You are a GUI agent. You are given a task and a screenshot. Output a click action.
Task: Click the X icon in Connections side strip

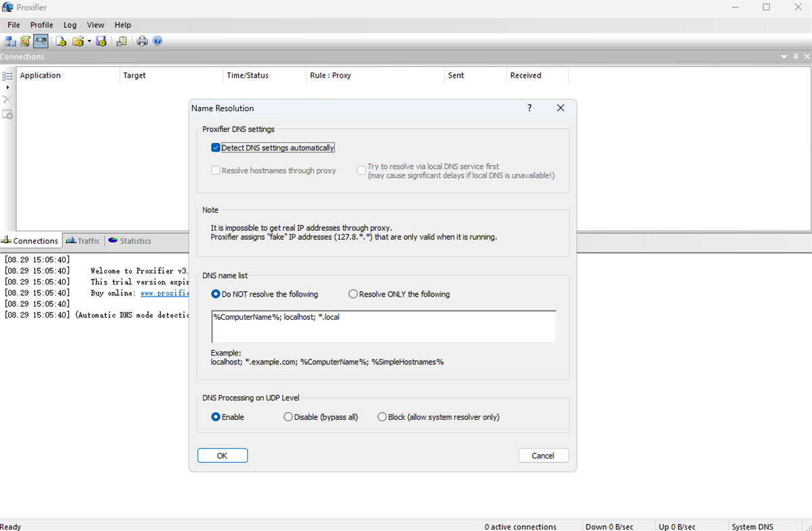(7, 100)
